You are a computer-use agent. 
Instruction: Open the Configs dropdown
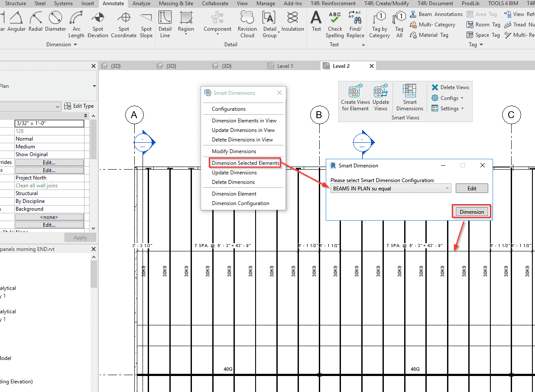tap(447, 98)
